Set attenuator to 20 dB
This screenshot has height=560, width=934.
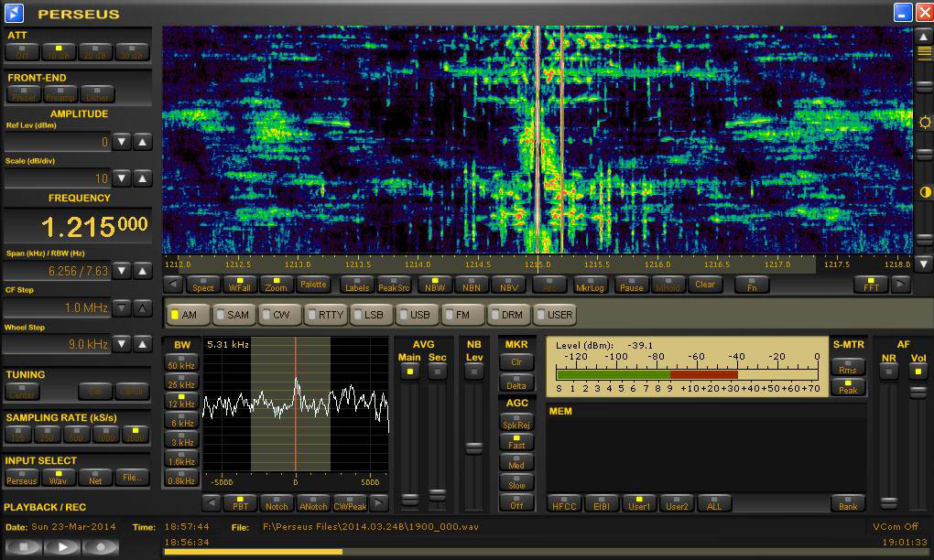tap(95, 52)
